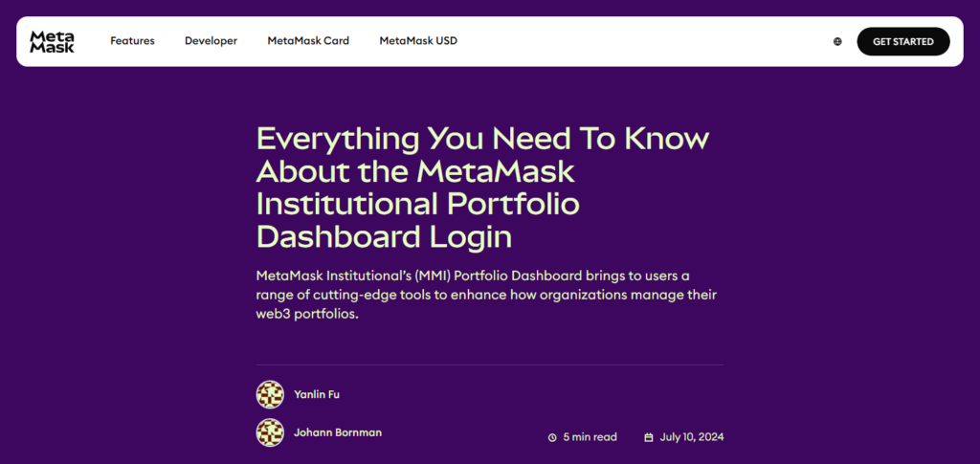Click the calendar icon beside July 10, 2024

(649, 438)
